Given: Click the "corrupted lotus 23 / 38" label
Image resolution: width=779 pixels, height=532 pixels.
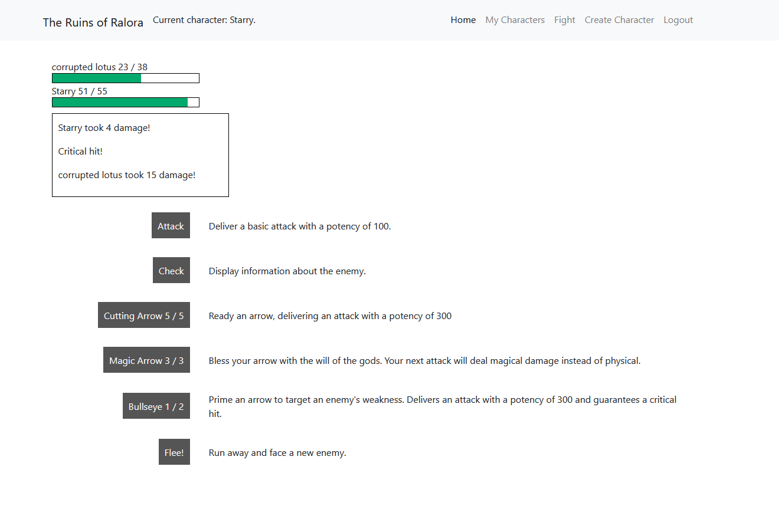Looking at the screenshot, I should pos(99,67).
